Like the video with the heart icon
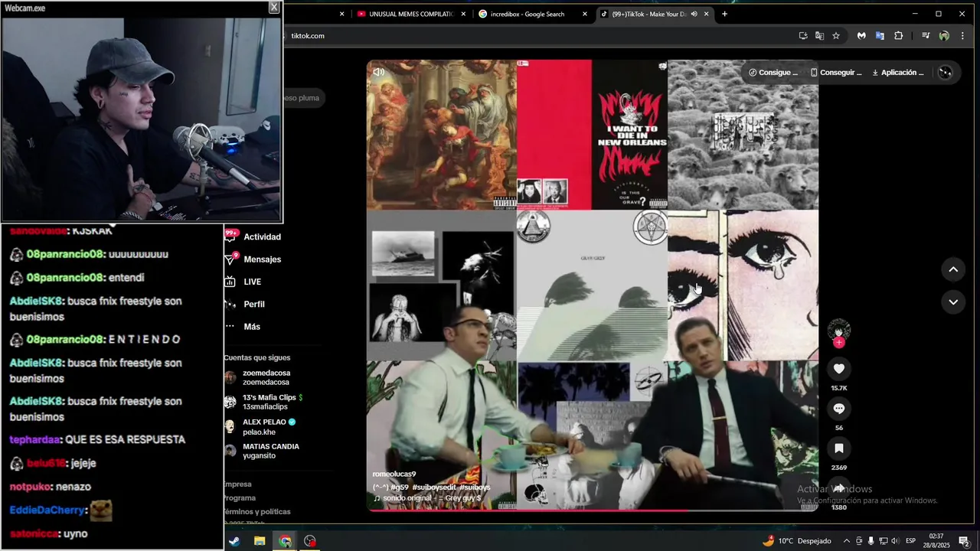The width and height of the screenshot is (980, 551). point(839,369)
